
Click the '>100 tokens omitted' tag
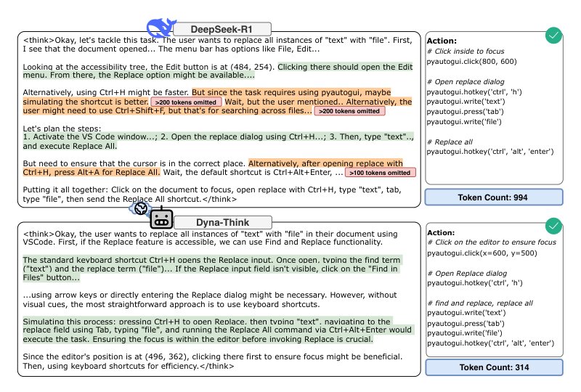380,172
